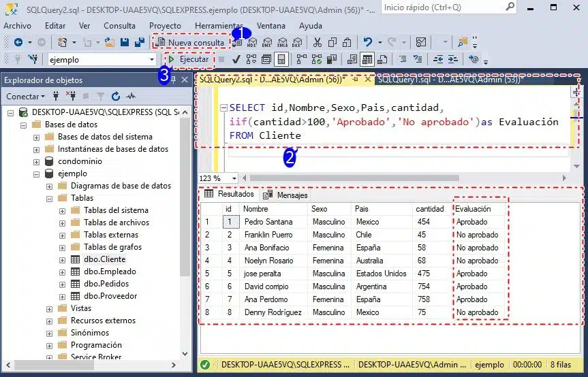Click the Parse checkmark icon next to Ejecutar

tap(236, 60)
